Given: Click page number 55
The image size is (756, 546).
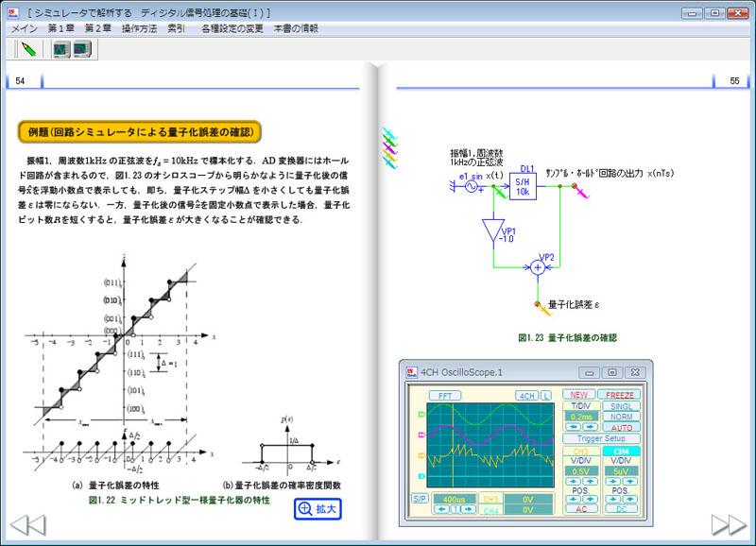Looking at the screenshot, I should (x=734, y=81).
